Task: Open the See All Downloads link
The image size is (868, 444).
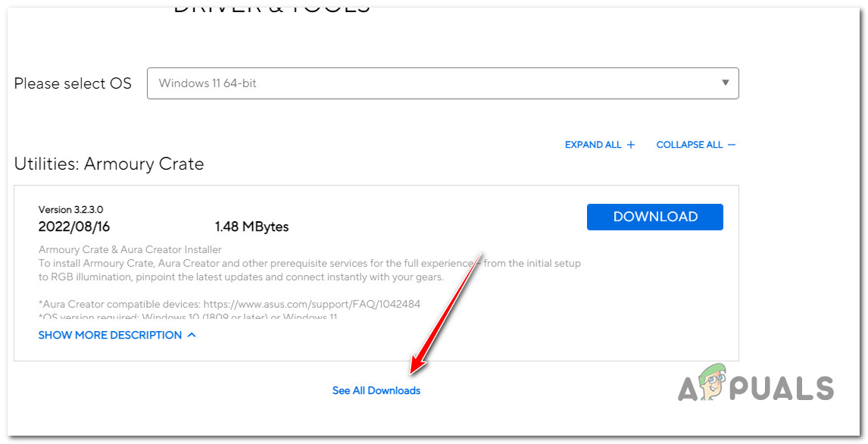Action: point(376,389)
